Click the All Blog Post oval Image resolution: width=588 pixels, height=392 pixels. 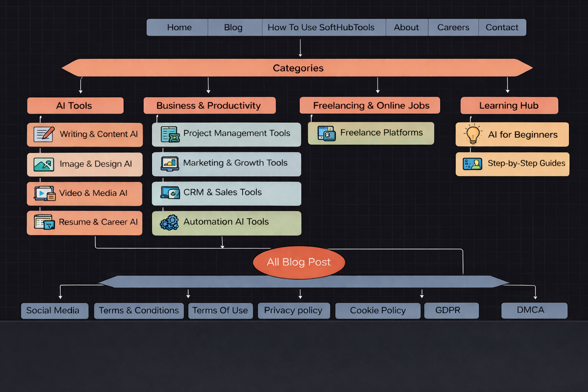(x=299, y=262)
